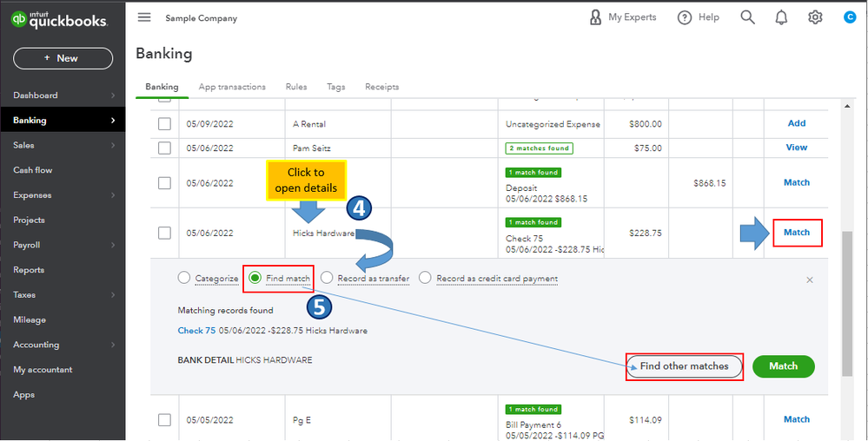The image size is (868, 441).
Task: Click Uncategorized Expense cell
Action: click(553, 124)
